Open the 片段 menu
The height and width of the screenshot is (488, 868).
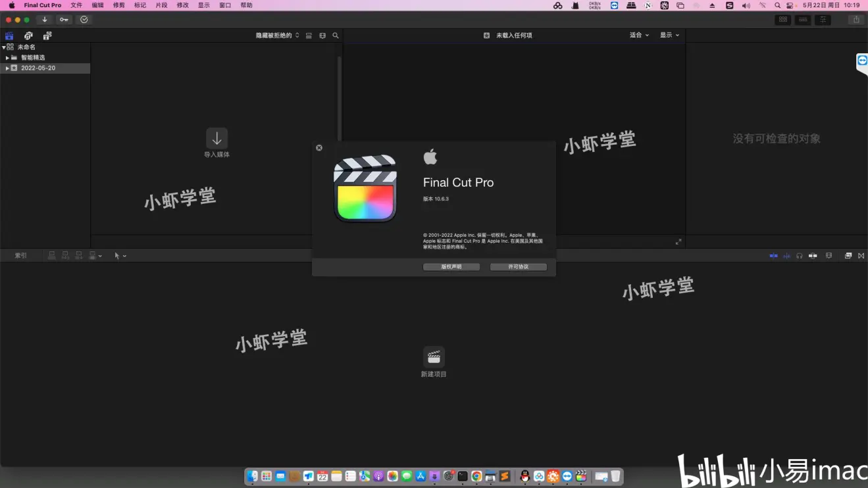(161, 5)
